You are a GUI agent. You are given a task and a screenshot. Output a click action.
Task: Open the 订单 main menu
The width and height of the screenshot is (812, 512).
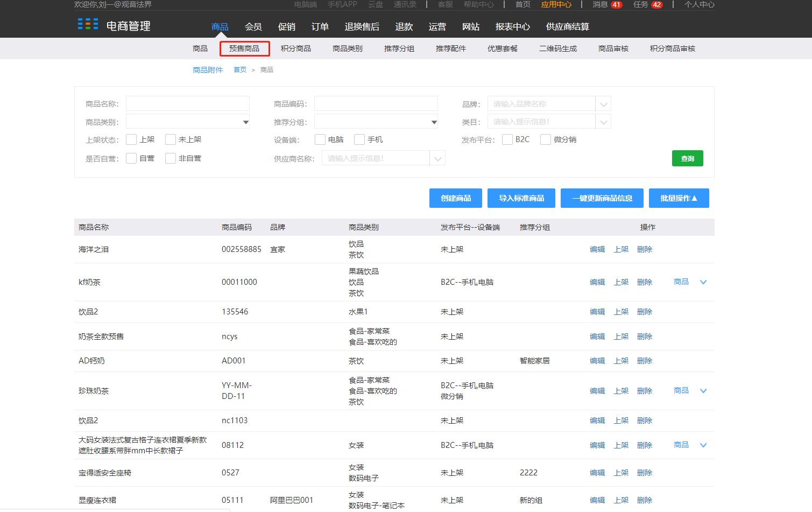[320, 27]
